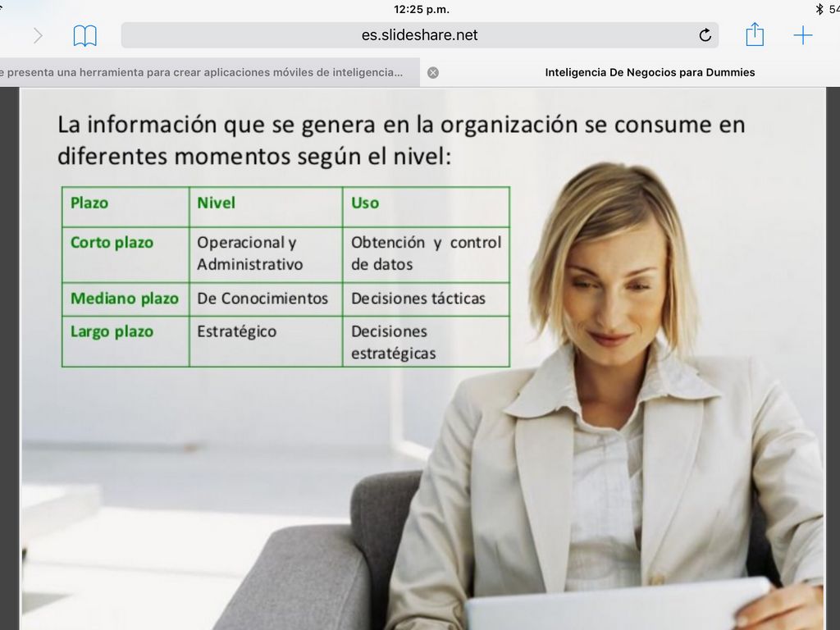Tap the Safari forward navigation arrow

pyautogui.click(x=38, y=35)
